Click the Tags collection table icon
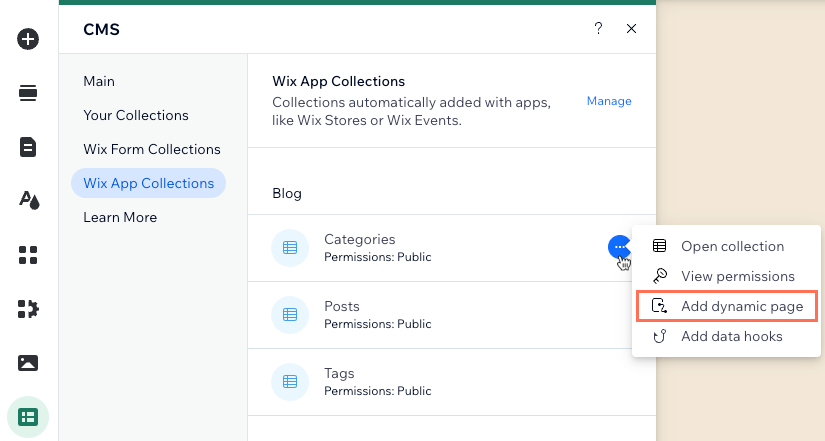 290,382
